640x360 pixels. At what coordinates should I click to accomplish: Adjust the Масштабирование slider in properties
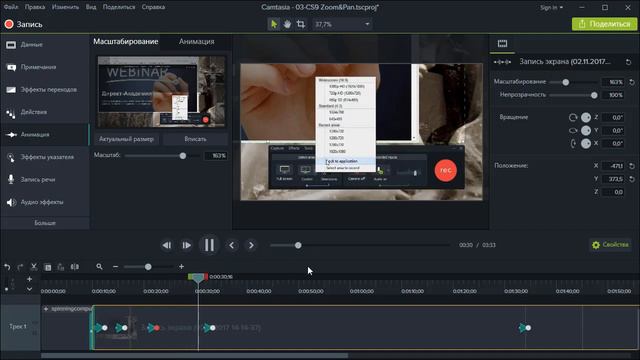pos(565,82)
